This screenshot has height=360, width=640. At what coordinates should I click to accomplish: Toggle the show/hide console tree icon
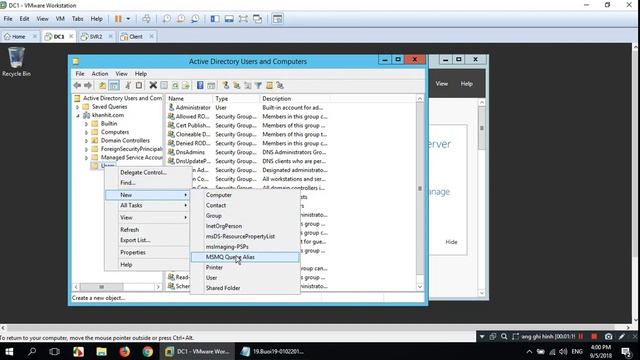point(114,85)
